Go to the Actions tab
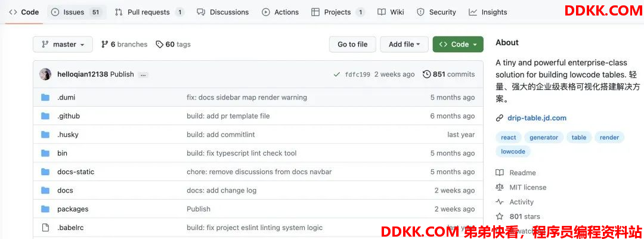 coord(280,13)
